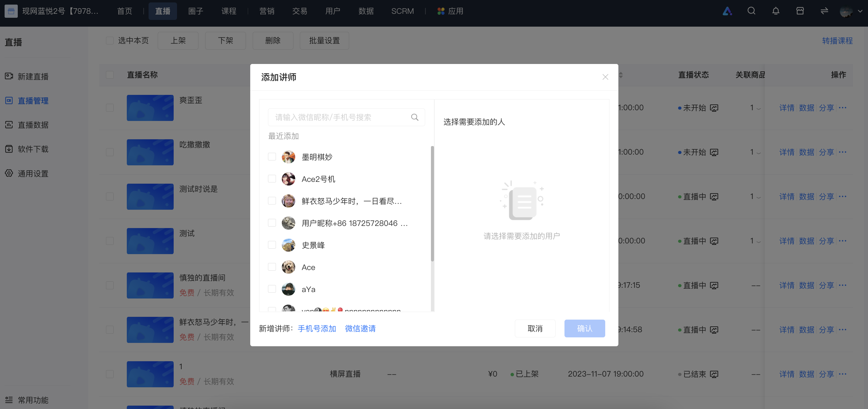Click the 微信邀请 link
868x409 pixels.
pyautogui.click(x=360, y=328)
